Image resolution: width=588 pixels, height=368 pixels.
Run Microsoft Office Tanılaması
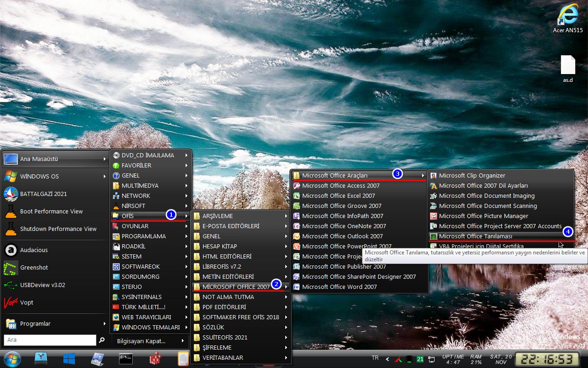click(501, 236)
